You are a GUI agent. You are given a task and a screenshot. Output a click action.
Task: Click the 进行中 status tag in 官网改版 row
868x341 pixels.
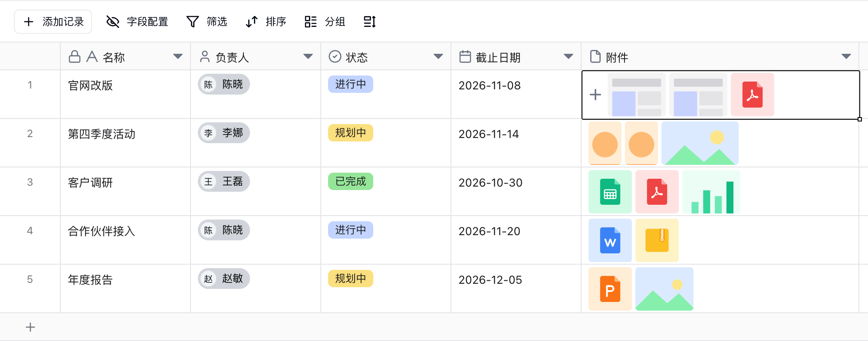point(351,84)
